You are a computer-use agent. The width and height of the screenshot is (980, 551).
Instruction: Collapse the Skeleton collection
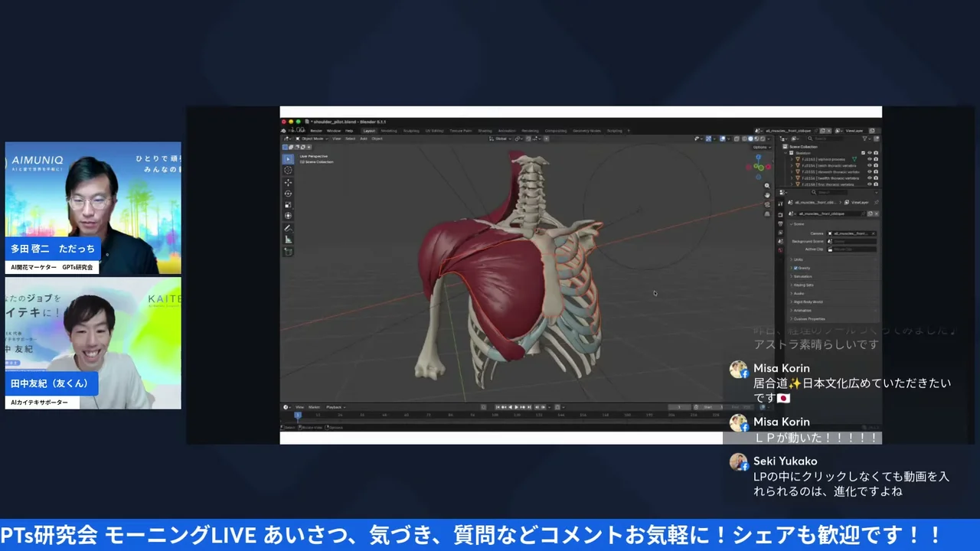(x=786, y=153)
